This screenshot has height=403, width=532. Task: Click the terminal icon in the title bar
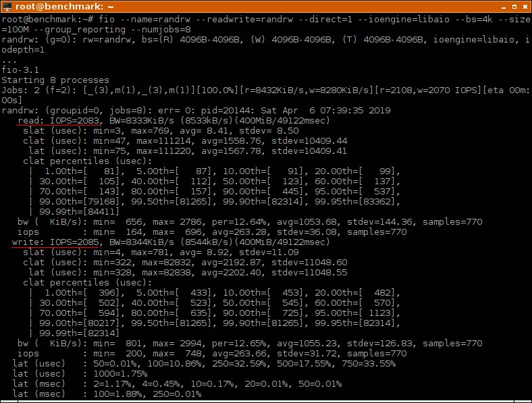click(7, 7)
